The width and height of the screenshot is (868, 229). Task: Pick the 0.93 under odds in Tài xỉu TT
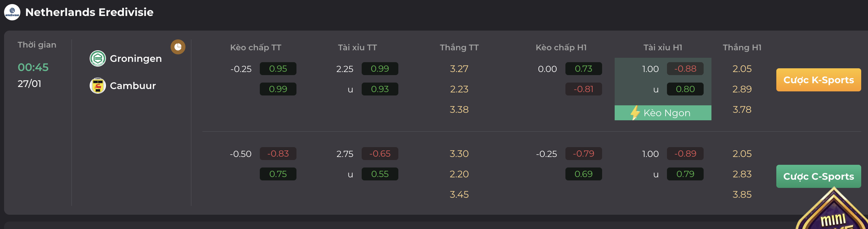380,89
